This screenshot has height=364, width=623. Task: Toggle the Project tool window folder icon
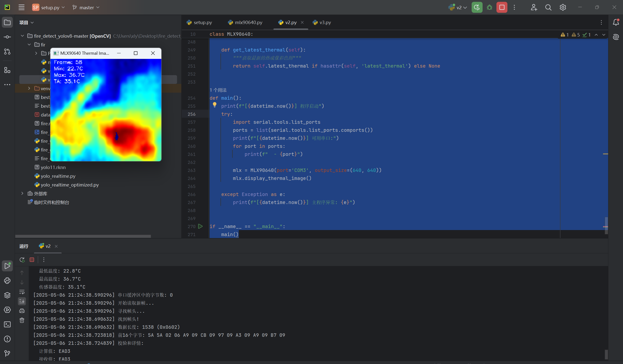(x=7, y=22)
